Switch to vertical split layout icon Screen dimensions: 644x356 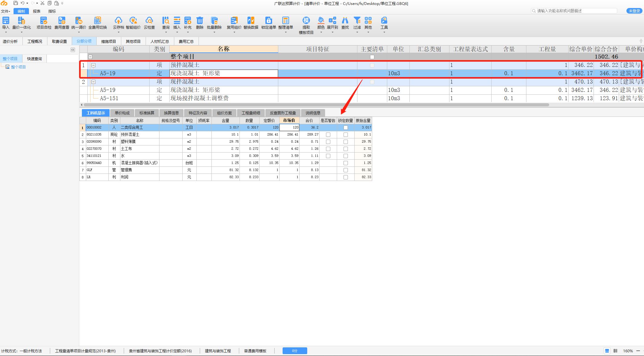(x=615, y=351)
